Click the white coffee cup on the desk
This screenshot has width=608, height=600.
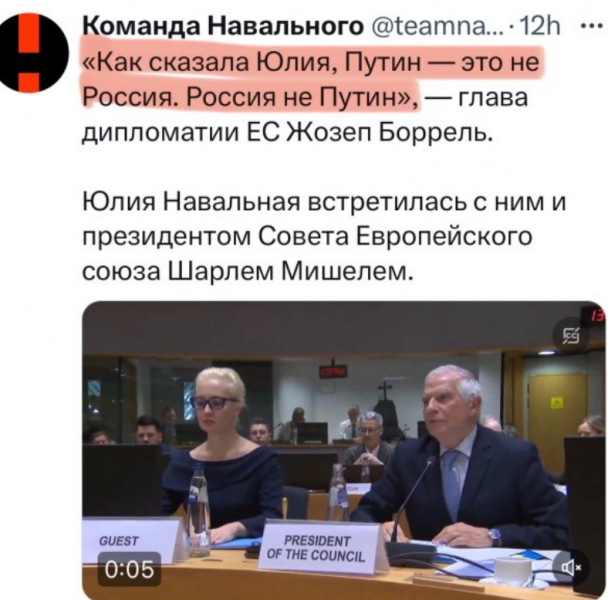[514, 570]
